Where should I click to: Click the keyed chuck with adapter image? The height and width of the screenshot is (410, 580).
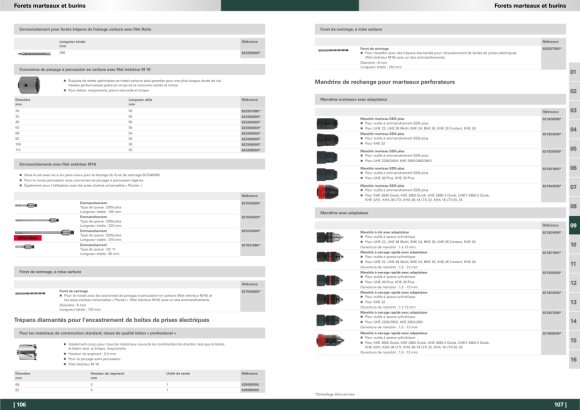[330, 237]
